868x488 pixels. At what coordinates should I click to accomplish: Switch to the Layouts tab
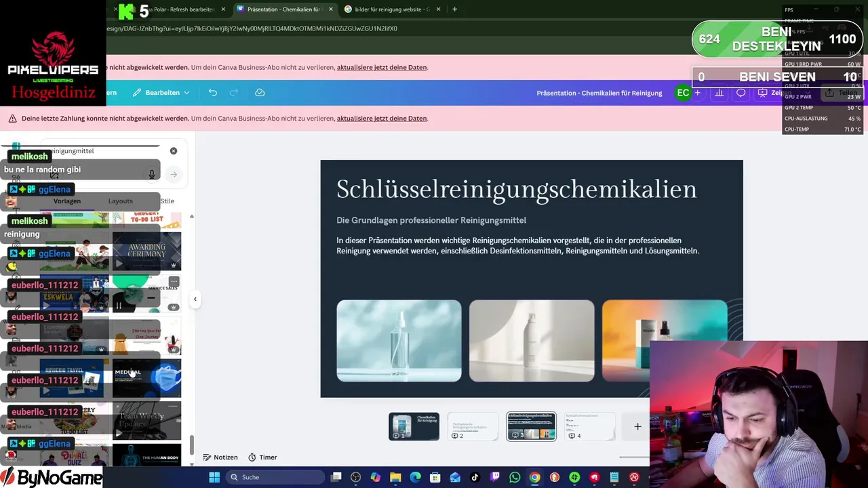121,201
